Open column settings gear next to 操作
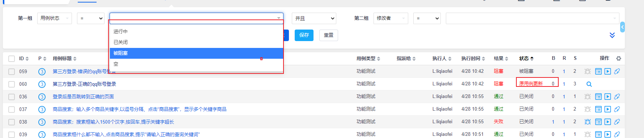 point(619,58)
